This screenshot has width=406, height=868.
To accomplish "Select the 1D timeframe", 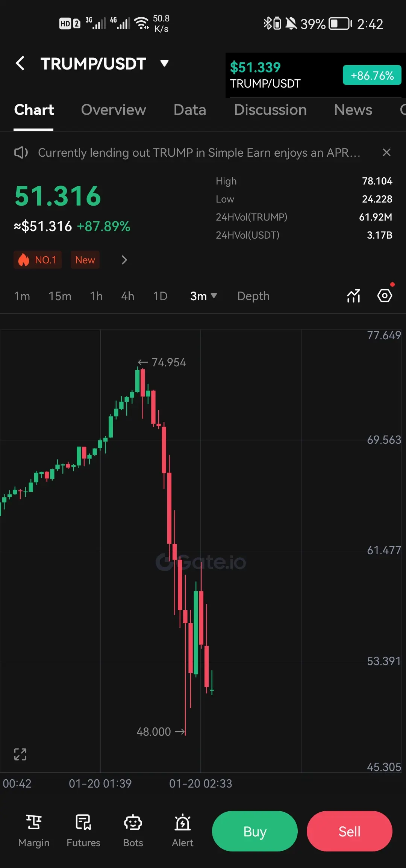I will tap(160, 296).
